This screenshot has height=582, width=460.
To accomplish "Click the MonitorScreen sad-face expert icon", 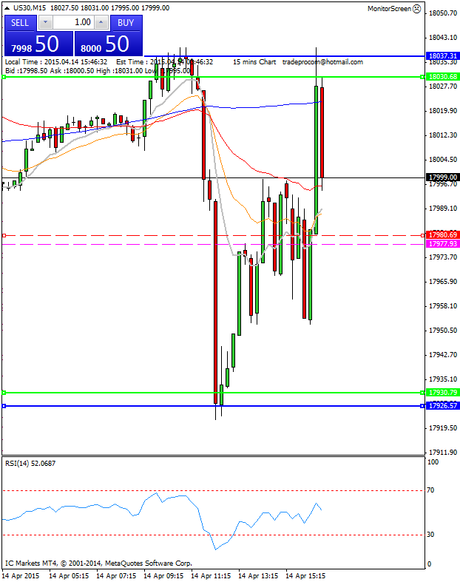I will click(x=417, y=9).
